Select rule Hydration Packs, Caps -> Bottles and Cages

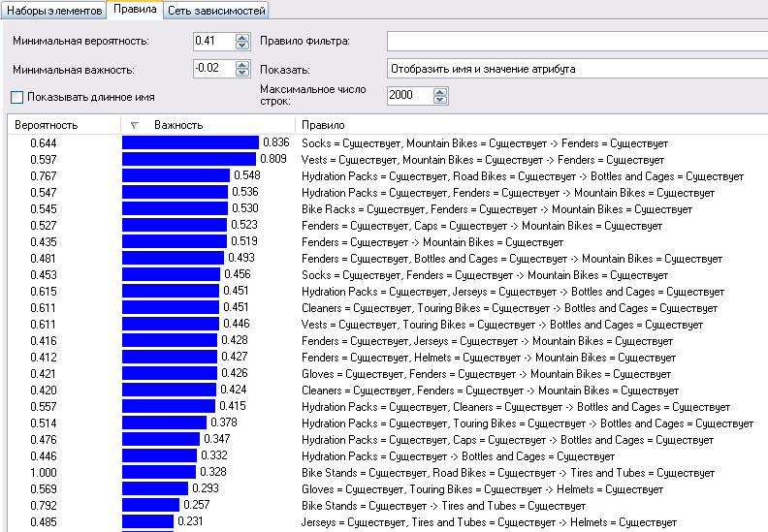[507, 440]
